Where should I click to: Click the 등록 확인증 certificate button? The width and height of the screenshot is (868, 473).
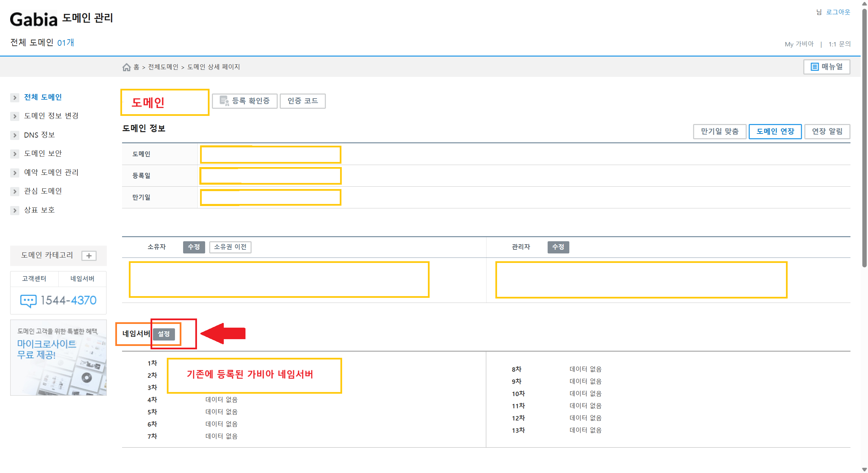[244, 101]
